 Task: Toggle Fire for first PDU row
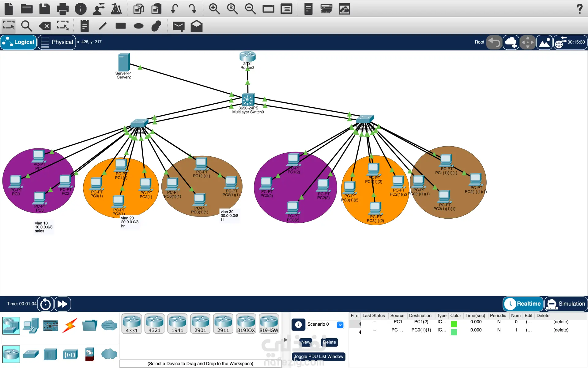360,324
